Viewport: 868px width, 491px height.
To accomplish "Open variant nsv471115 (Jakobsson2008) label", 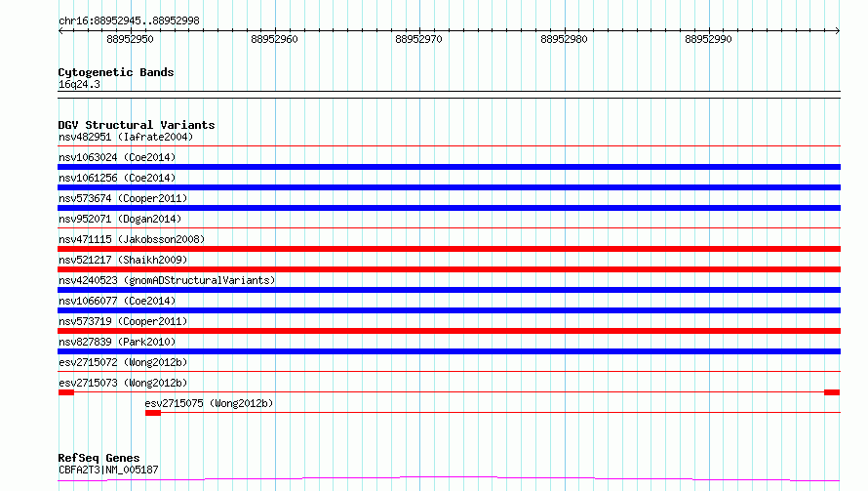I will click(x=132, y=239).
